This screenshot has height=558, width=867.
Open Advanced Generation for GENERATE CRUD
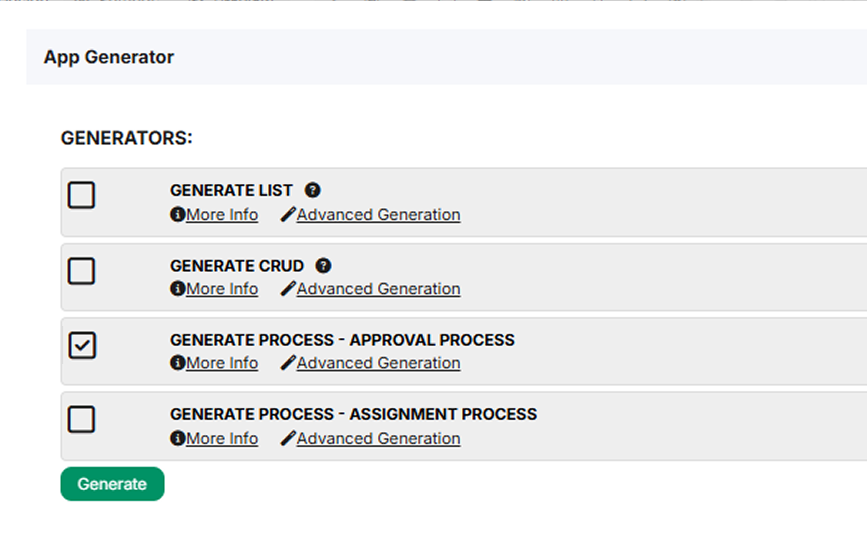point(378,289)
